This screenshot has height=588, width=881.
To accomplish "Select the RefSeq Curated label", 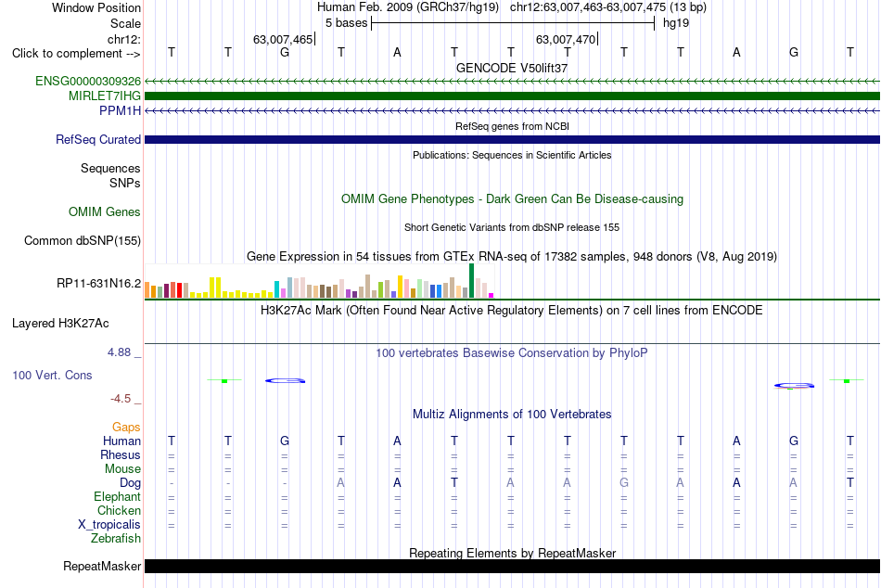I will click(x=98, y=139).
